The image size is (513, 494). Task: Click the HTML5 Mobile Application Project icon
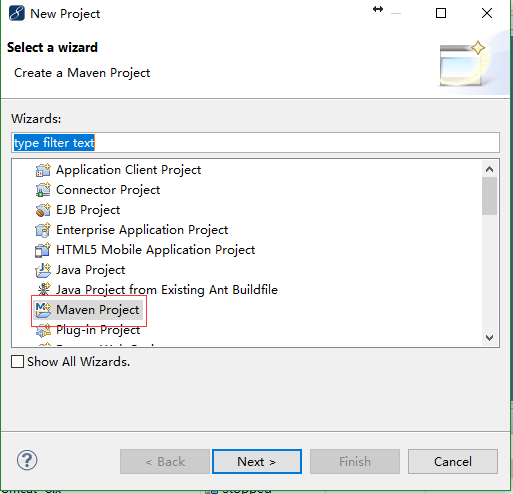[43, 250]
